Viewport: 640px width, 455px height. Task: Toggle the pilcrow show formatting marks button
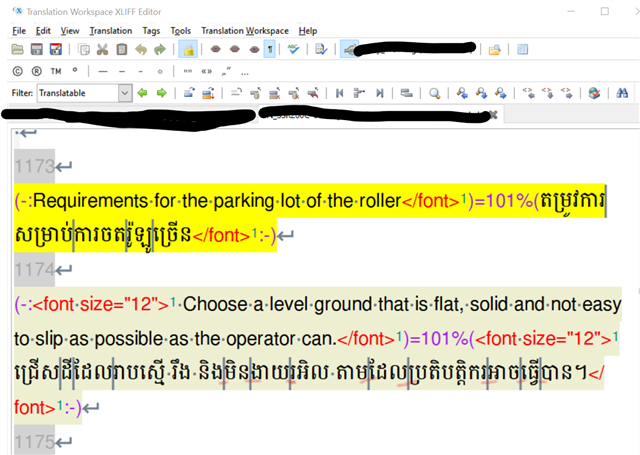[x=269, y=49]
